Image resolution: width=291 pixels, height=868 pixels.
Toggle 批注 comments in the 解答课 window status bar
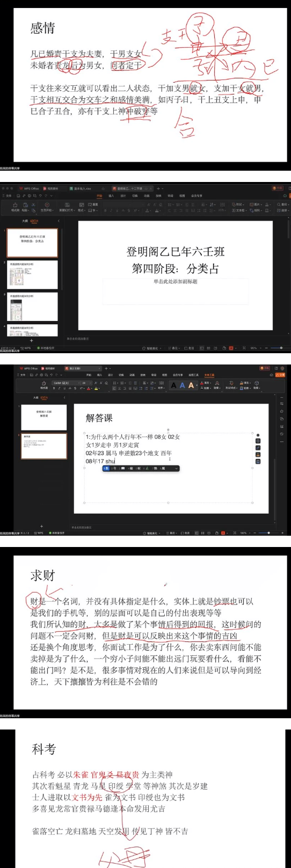tap(186, 533)
